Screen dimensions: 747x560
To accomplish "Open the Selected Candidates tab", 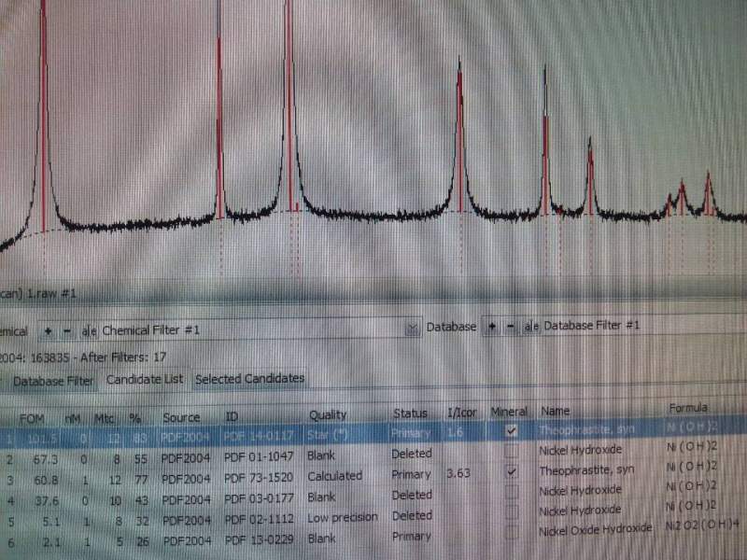I will 249,379.
